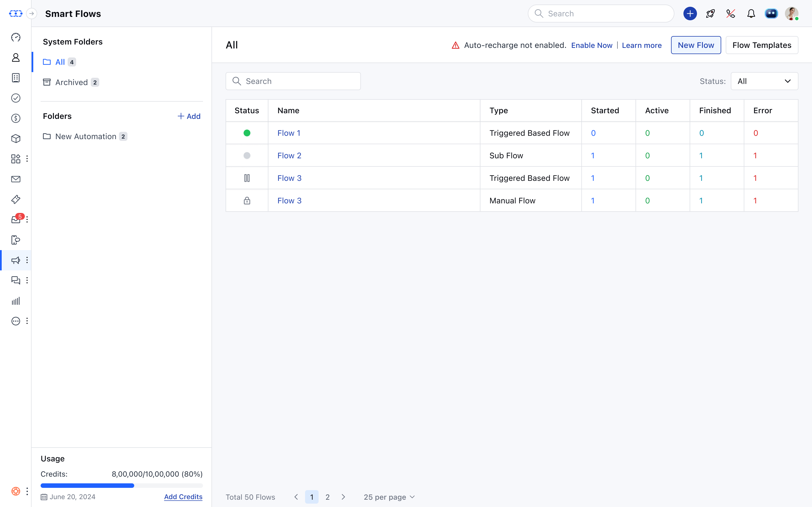Open notifications via the bell icon

(x=751, y=14)
